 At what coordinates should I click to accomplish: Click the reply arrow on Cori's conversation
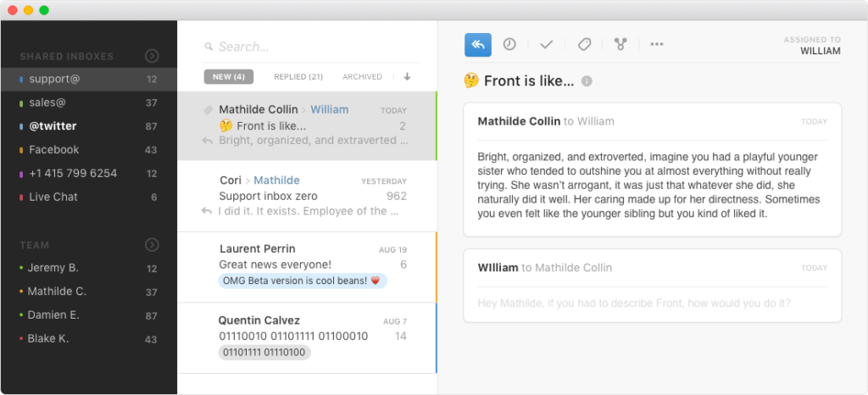[x=207, y=211]
